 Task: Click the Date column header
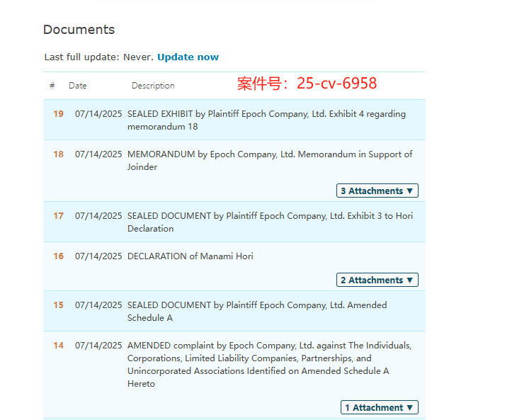click(x=78, y=86)
